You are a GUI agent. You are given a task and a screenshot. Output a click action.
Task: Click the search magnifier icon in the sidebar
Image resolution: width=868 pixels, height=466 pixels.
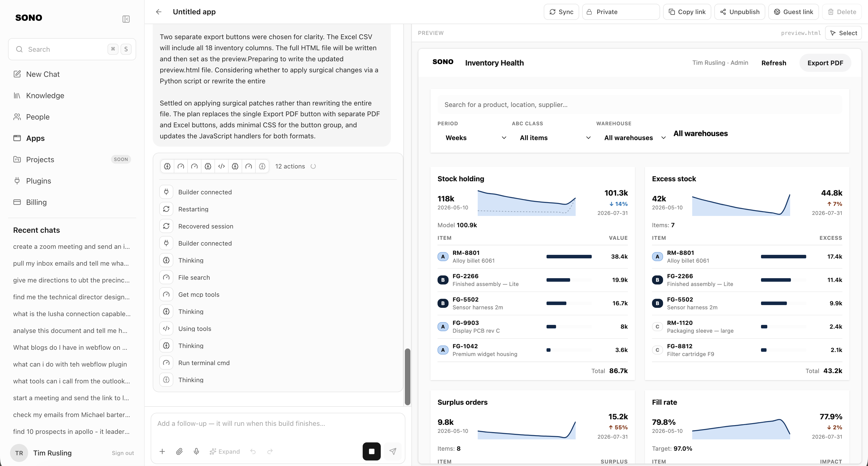click(x=20, y=49)
